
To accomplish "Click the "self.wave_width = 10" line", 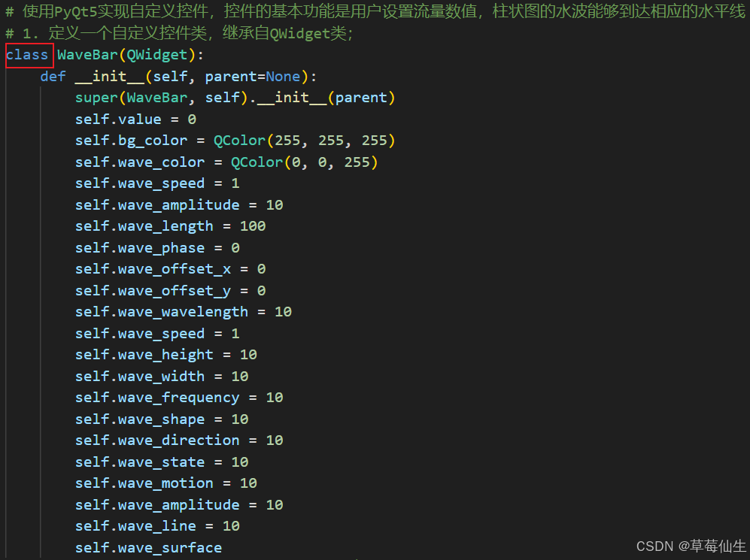I will coord(162,376).
